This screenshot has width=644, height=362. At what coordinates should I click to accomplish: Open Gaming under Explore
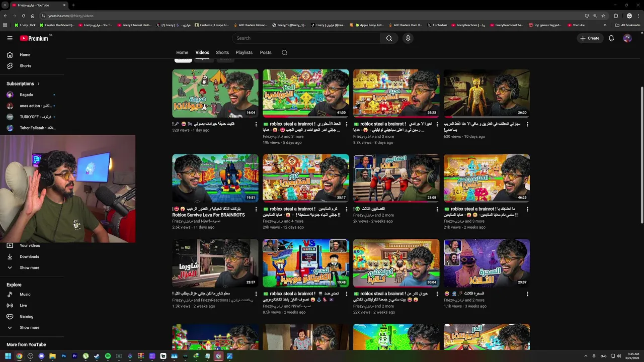[x=26, y=317]
